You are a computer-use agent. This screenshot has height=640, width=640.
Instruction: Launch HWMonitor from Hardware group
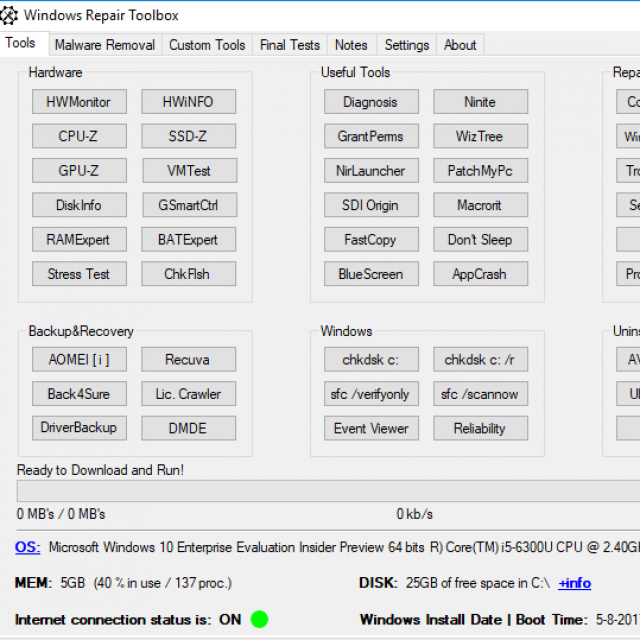[x=79, y=102]
